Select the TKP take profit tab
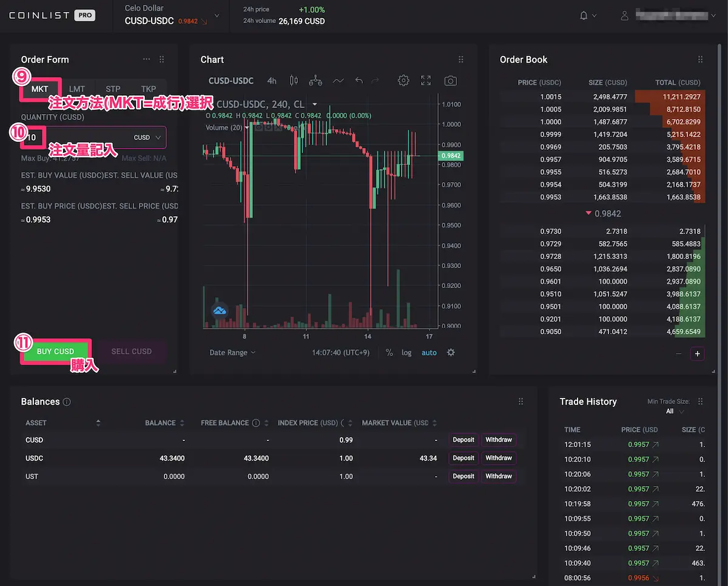Viewport: 728px width, 586px height. (x=149, y=89)
